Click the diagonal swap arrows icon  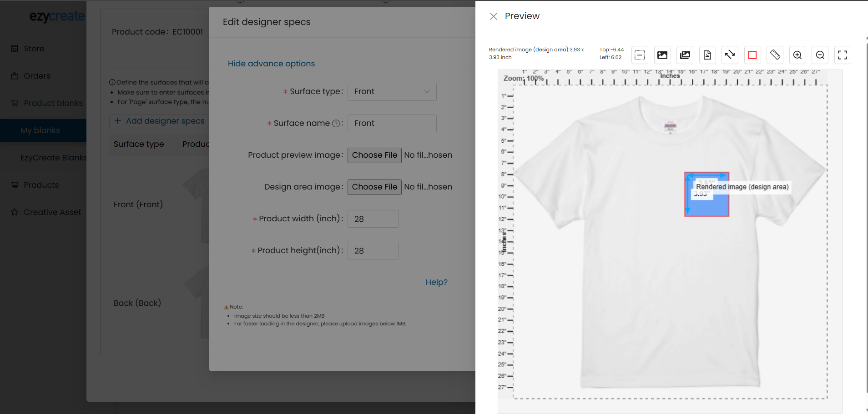point(730,55)
